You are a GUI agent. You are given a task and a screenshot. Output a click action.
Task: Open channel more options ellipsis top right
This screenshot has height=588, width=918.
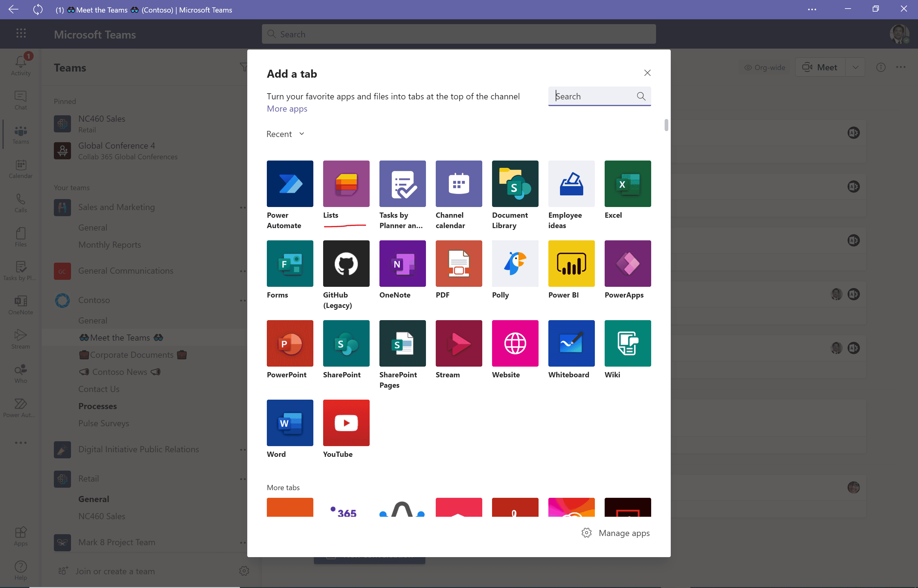click(x=901, y=67)
